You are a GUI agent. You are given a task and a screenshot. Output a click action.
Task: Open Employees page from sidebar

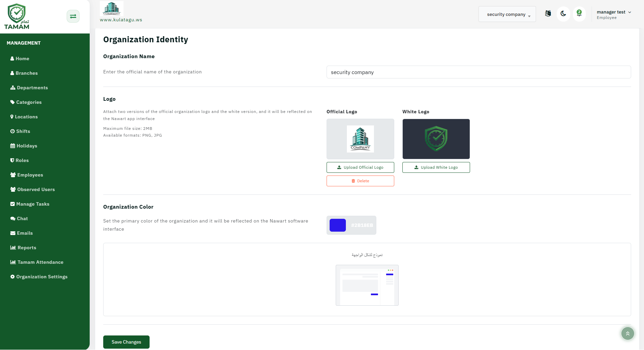coord(27,175)
